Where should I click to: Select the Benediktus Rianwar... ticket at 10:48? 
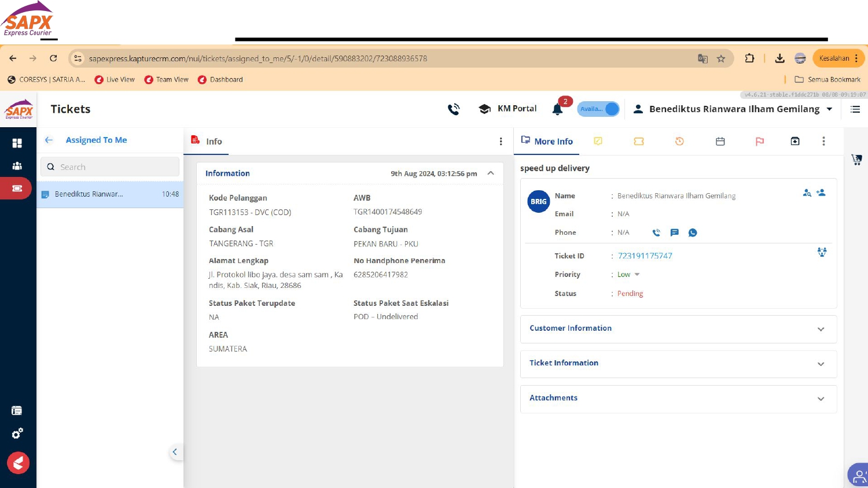click(x=110, y=194)
